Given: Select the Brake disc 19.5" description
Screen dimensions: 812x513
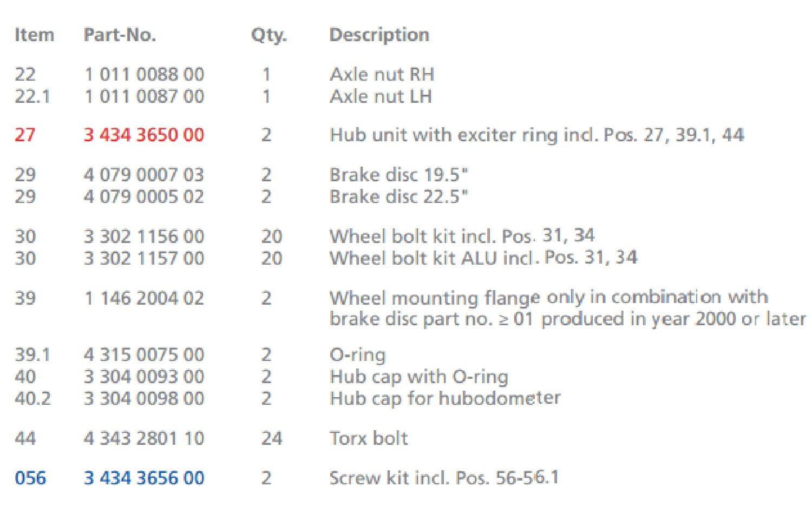Looking at the screenshot, I should click(x=398, y=175).
